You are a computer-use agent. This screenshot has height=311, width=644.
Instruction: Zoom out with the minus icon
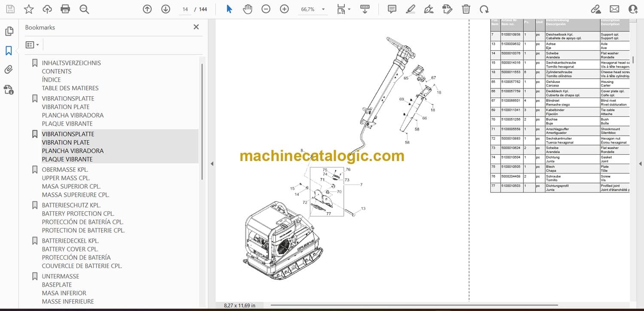266,9
